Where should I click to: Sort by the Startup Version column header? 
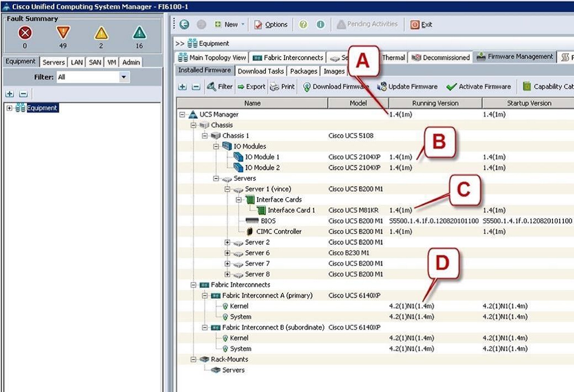(x=529, y=103)
